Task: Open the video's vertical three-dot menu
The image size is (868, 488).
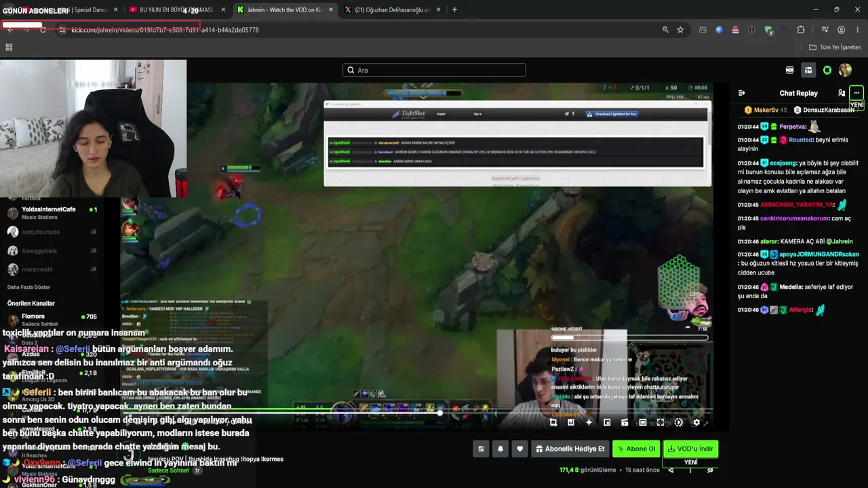Action: (690, 470)
